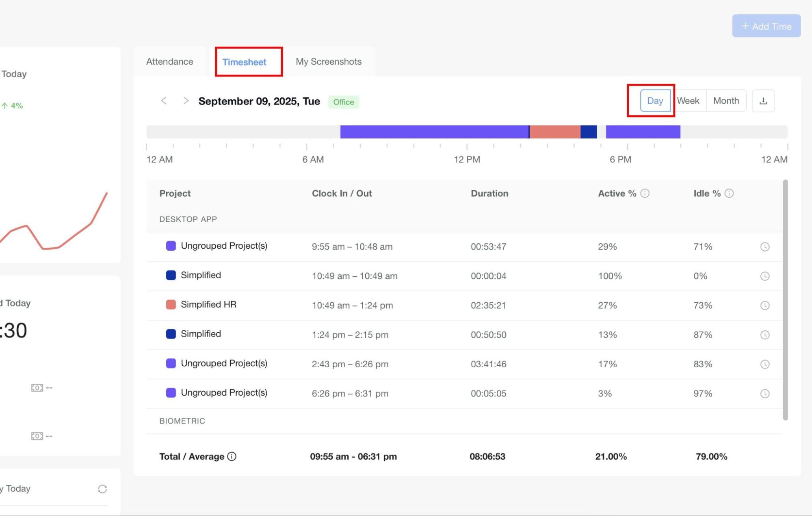Image resolution: width=812 pixels, height=516 pixels.
Task: Click clock icon for 9:55 am entry
Action: tap(764, 247)
